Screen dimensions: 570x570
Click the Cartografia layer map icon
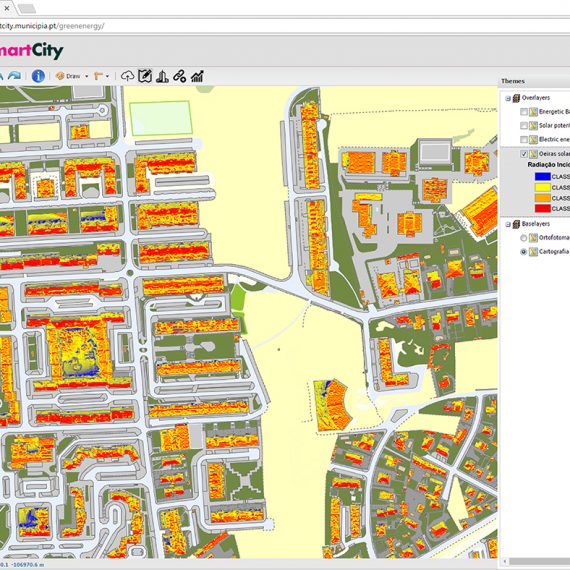pyautogui.click(x=533, y=252)
